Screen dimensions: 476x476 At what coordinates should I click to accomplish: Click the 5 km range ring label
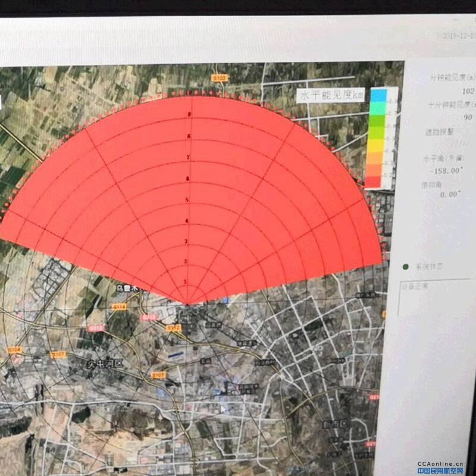(188, 200)
